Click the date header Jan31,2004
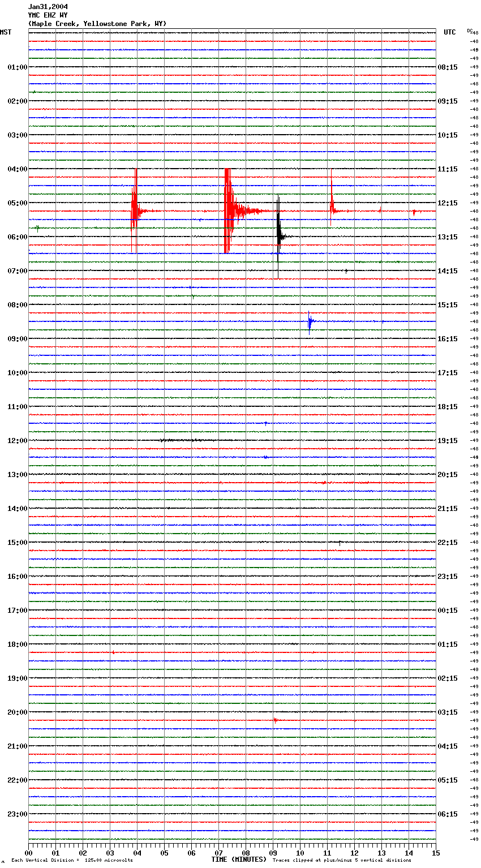This screenshot has width=481, height=868. (48, 7)
